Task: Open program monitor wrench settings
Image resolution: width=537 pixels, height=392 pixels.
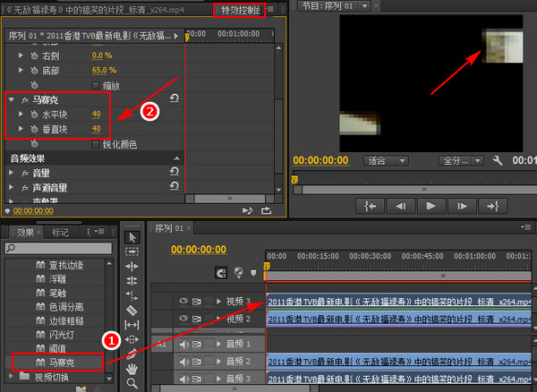Action: point(498,160)
